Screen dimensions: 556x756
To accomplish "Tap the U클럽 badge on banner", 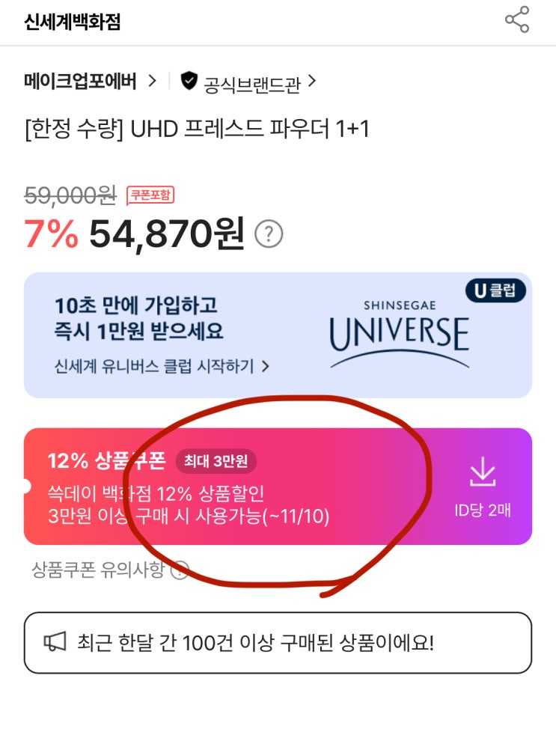I will (495, 291).
